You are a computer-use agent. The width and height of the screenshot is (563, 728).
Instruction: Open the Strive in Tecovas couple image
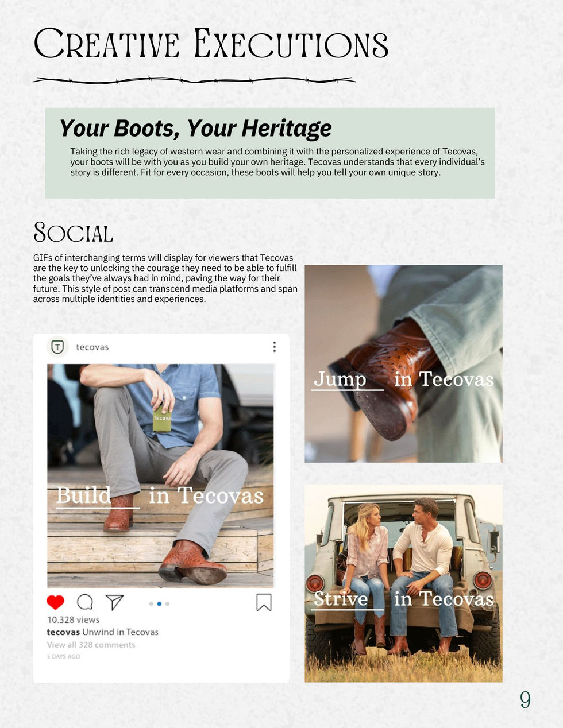(x=403, y=583)
